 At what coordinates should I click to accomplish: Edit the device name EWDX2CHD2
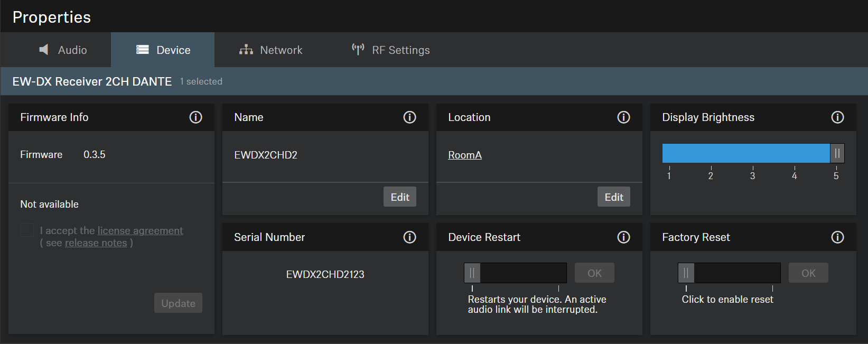pos(399,197)
